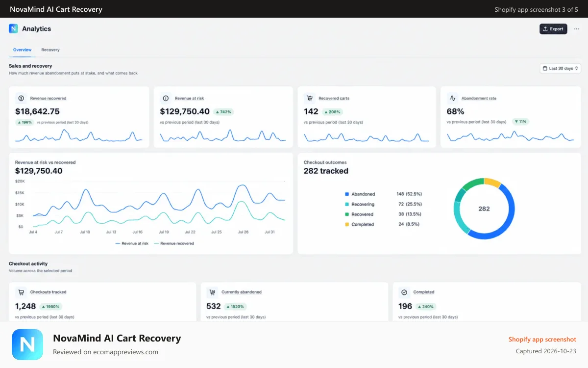Click the yellow Completed legend swatch
588x368 pixels.
pos(347,224)
